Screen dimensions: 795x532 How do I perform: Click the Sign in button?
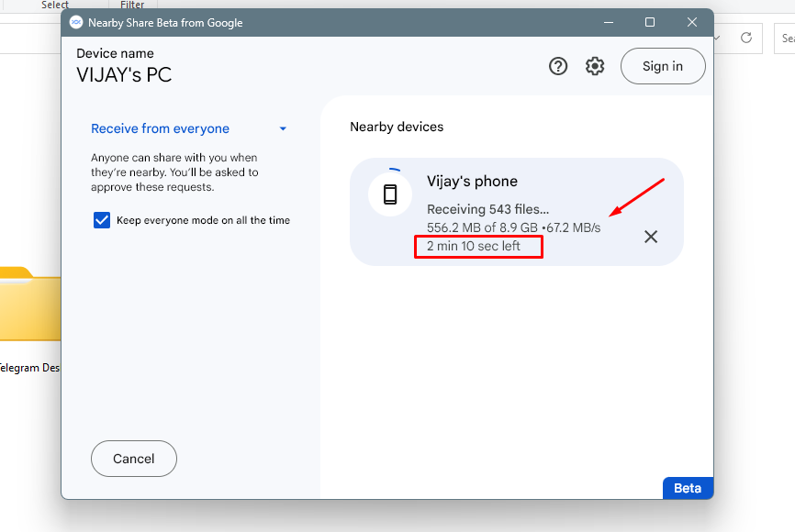pyautogui.click(x=663, y=66)
